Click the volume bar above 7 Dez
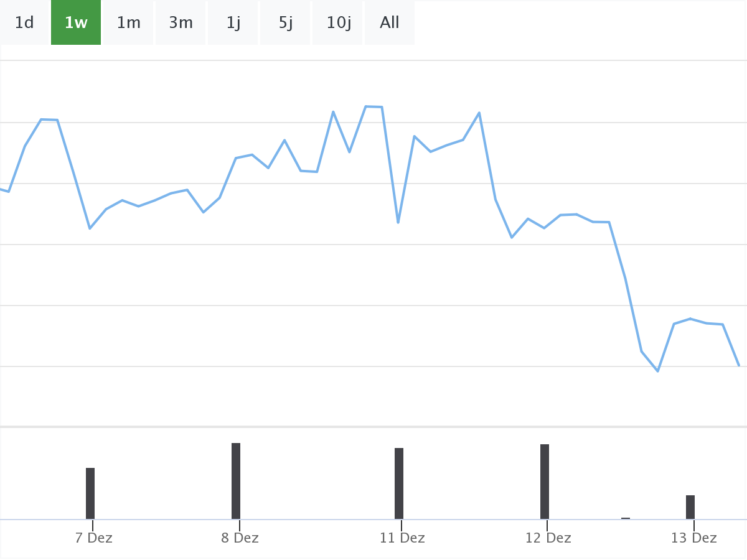 90,493
